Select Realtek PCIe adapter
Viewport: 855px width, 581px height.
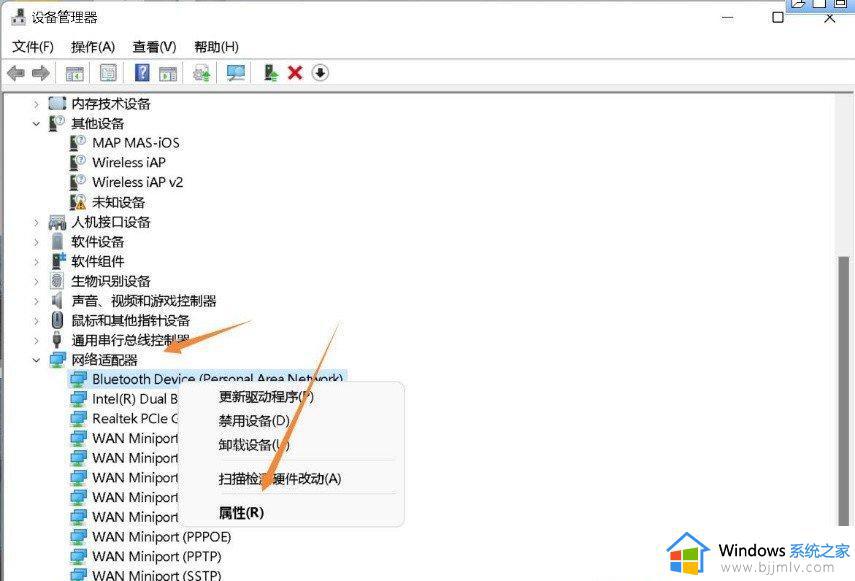[135, 419]
